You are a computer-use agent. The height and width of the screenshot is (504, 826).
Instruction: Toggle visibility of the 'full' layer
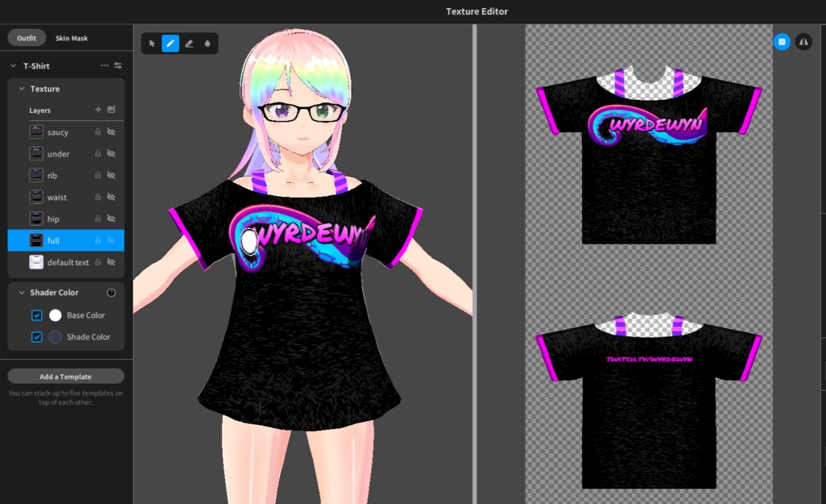[x=111, y=240]
